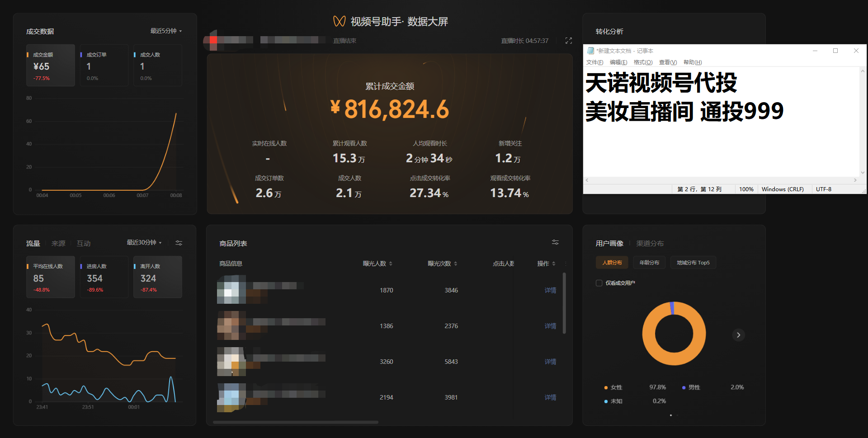Sort by exposure times arrows
This screenshot has width=868, height=438.
click(x=456, y=264)
